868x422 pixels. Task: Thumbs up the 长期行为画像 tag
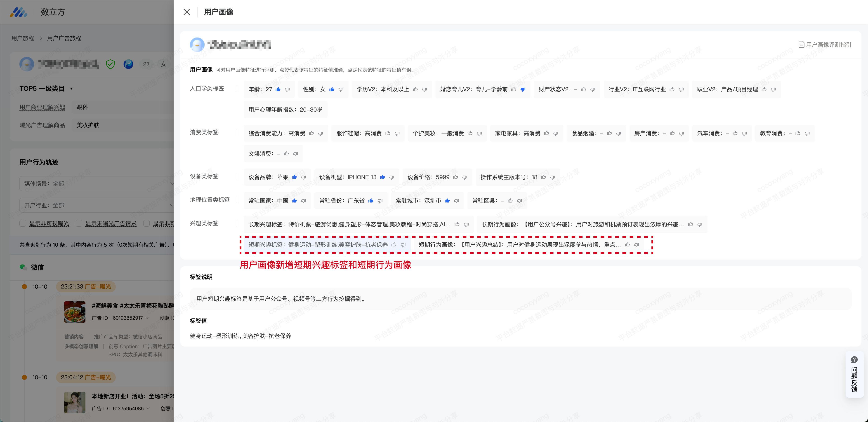(x=690, y=224)
